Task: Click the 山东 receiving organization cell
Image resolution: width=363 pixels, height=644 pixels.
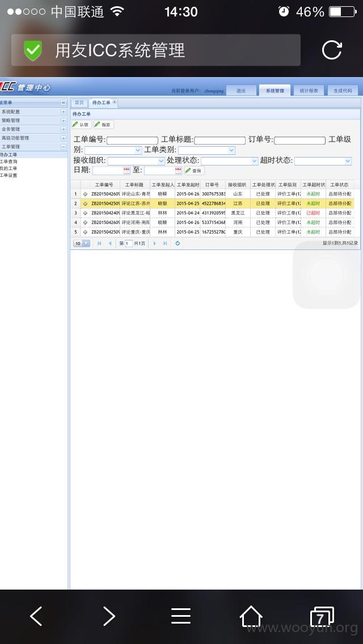Action: click(238, 194)
